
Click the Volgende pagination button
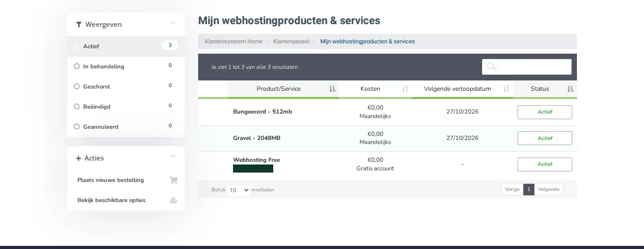coord(549,190)
